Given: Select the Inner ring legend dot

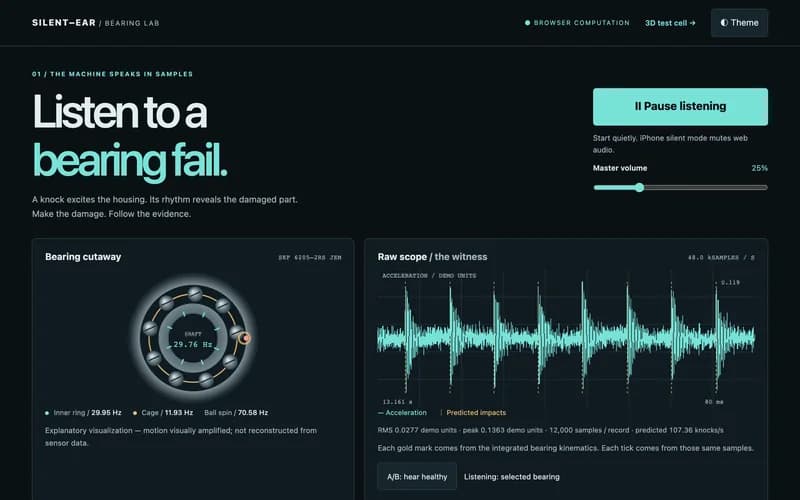Looking at the screenshot, I should pyautogui.click(x=47, y=413).
